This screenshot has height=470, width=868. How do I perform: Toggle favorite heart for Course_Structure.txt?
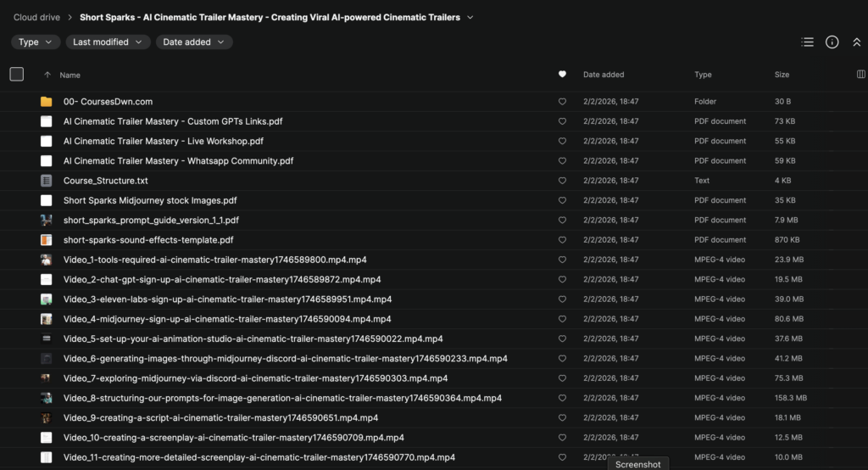(562, 181)
